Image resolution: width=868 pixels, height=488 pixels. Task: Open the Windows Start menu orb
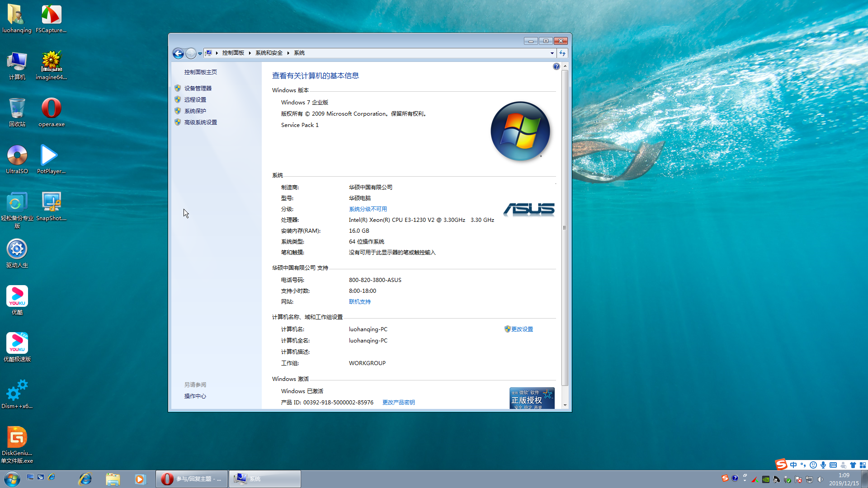(12, 479)
